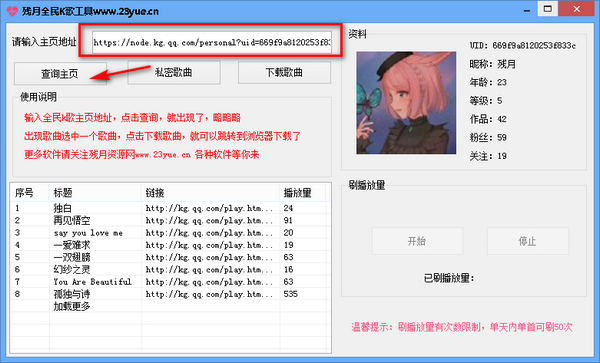Click the 序号 column header
Image resolution: width=600 pixels, height=363 pixels.
tap(30, 193)
